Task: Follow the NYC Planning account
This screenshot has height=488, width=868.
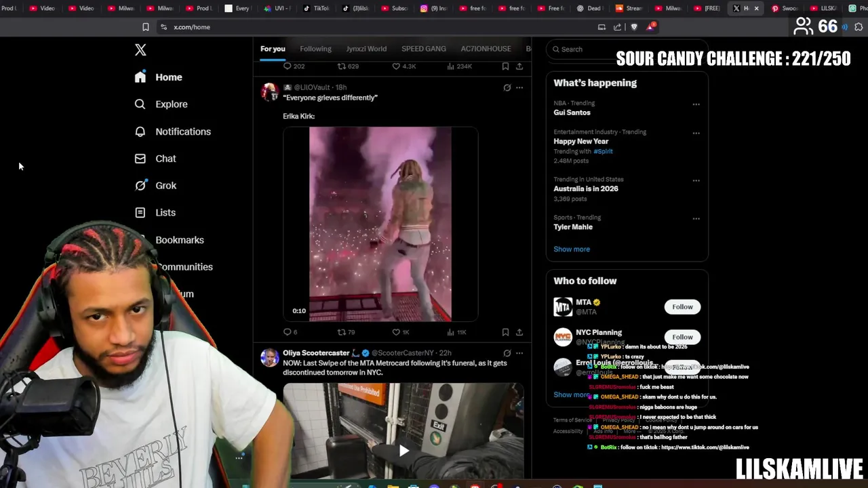Action: pyautogui.click(x=683, y=337)
